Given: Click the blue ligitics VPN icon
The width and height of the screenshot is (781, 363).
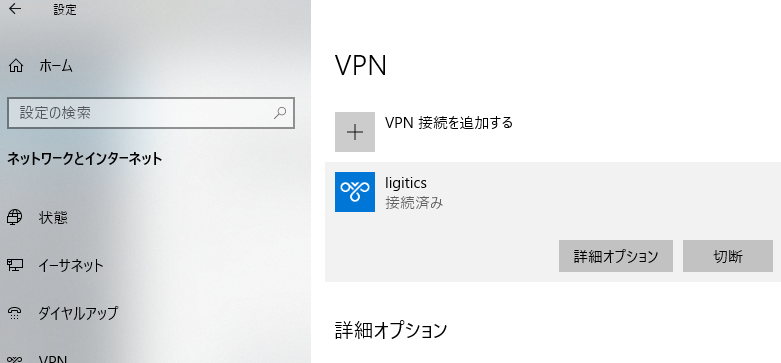Looking at the screenshot, I should pyautogui.click(x=355, y=192).
